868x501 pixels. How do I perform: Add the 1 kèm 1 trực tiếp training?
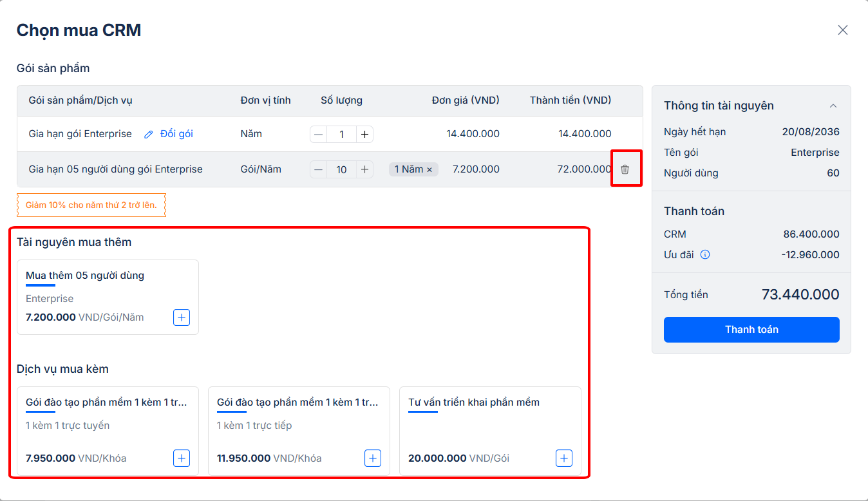point(373,458)
